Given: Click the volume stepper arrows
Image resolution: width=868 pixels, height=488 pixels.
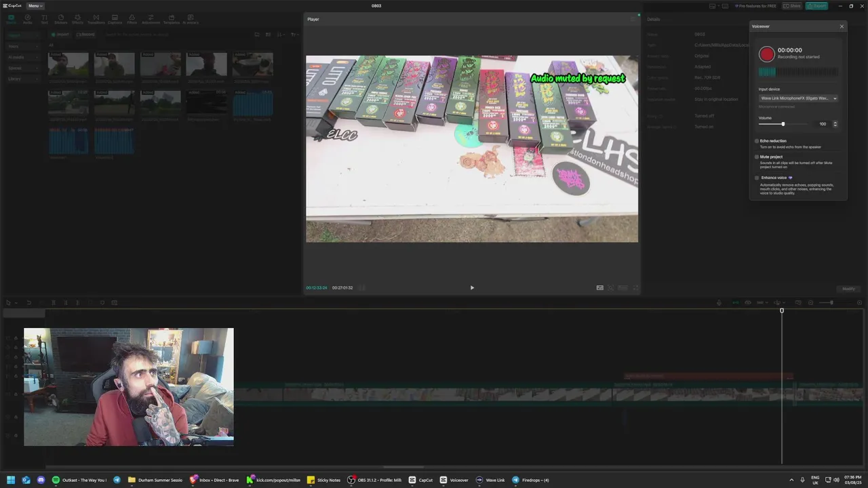Looking at the screenshot, I should click(x=835, y=124).
